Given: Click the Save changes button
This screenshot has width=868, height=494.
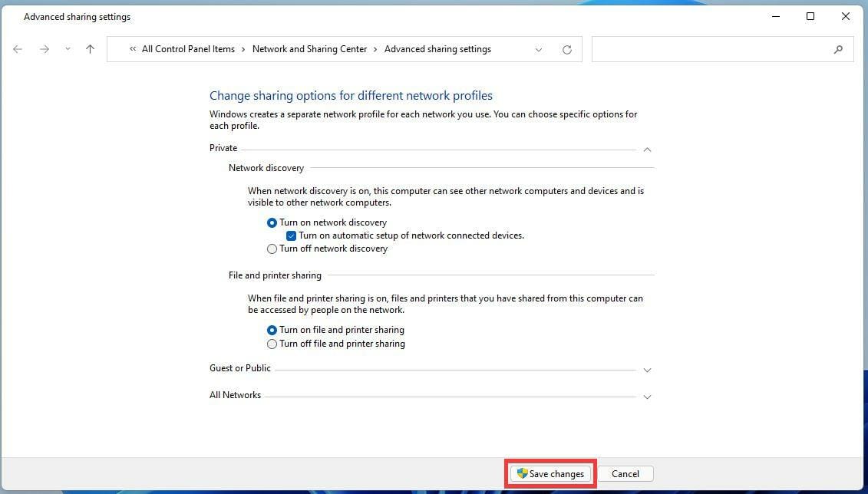Looking at the screenshot, I should (x=550, y=473).
